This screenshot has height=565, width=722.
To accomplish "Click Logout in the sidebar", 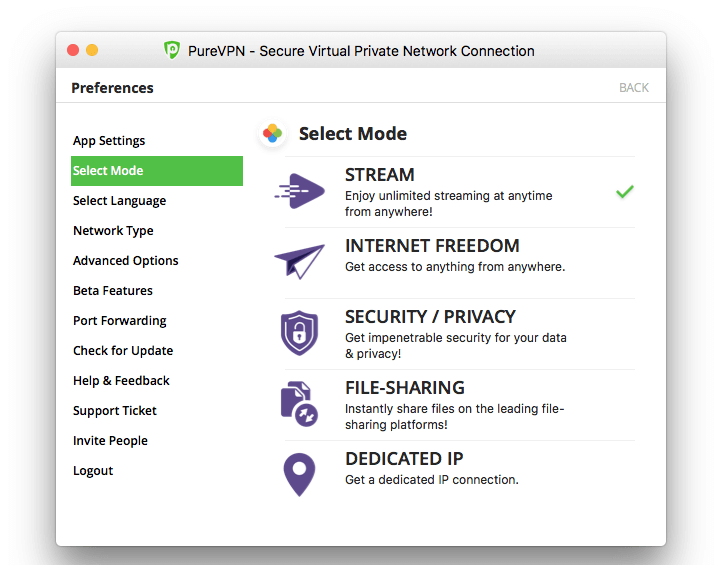I will tap(93, 471).
